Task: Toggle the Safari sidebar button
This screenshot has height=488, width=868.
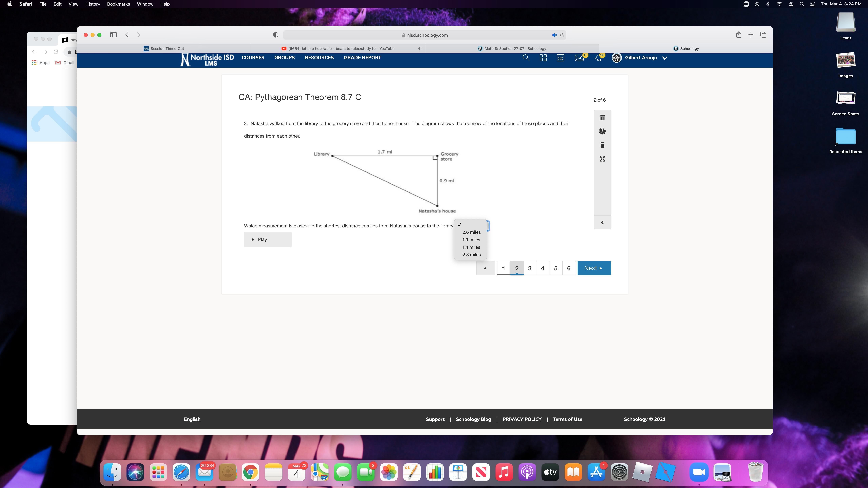Action: 113,35
